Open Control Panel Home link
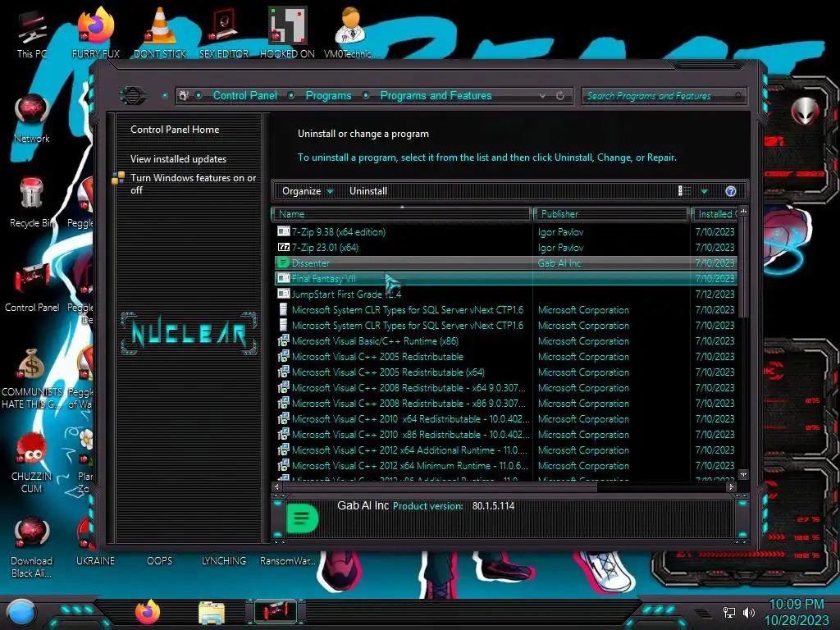Screen dimensions: 840x630 [x=175, y=130]
